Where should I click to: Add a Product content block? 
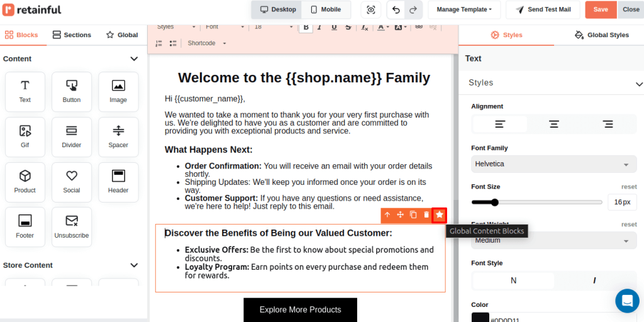[x=25, y=182]
